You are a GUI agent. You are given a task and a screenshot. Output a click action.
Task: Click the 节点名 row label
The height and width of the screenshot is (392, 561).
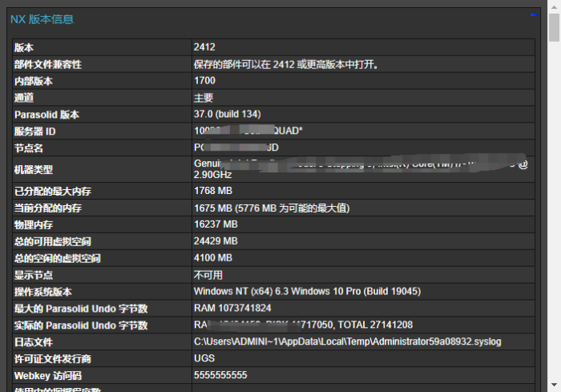pyautogui.click(x=28, y=148)
